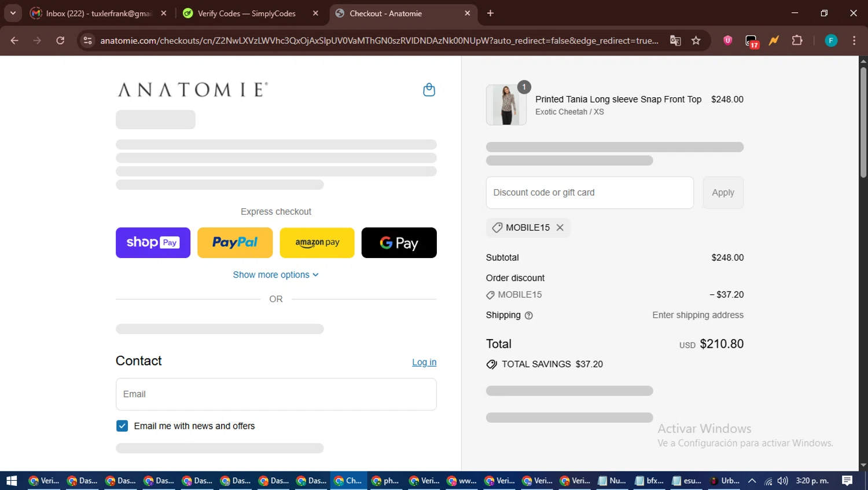868x490 pixels.
Task: Click the Exotic Cheetah / XS variant text
Action: [x=569, y=112]
